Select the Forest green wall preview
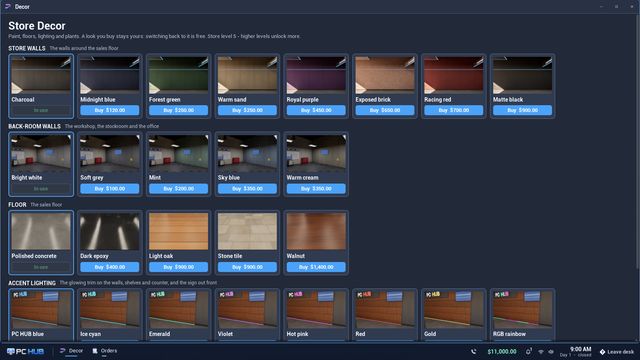This screenshot has height=360, width=640. 178,75
